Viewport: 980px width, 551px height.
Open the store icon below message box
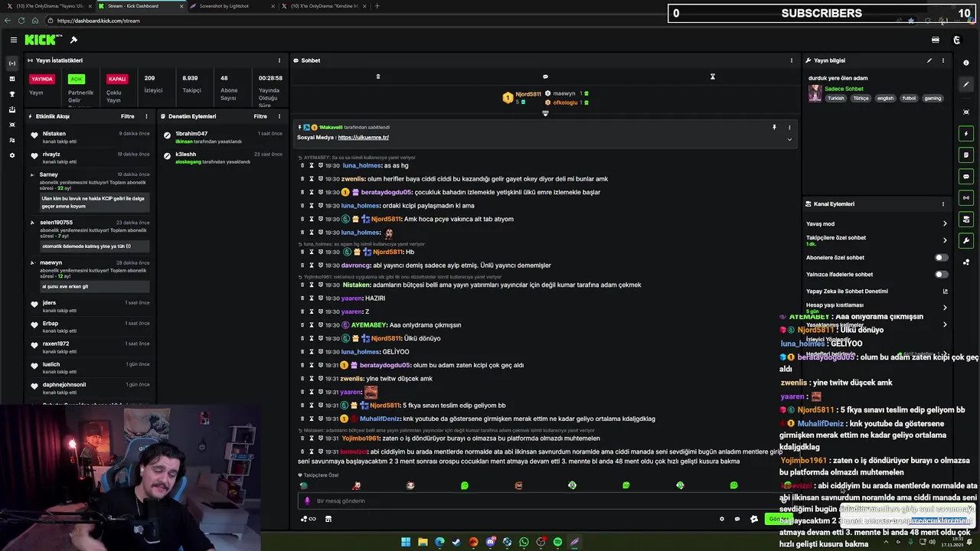coord(328,519)
